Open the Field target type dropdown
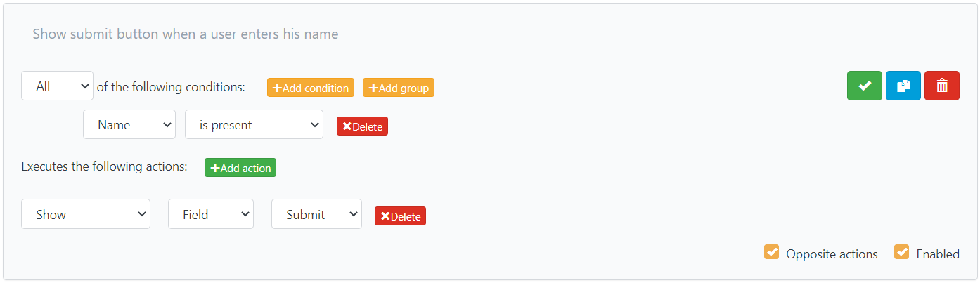The image size is (980, 283). coord(210,214)
